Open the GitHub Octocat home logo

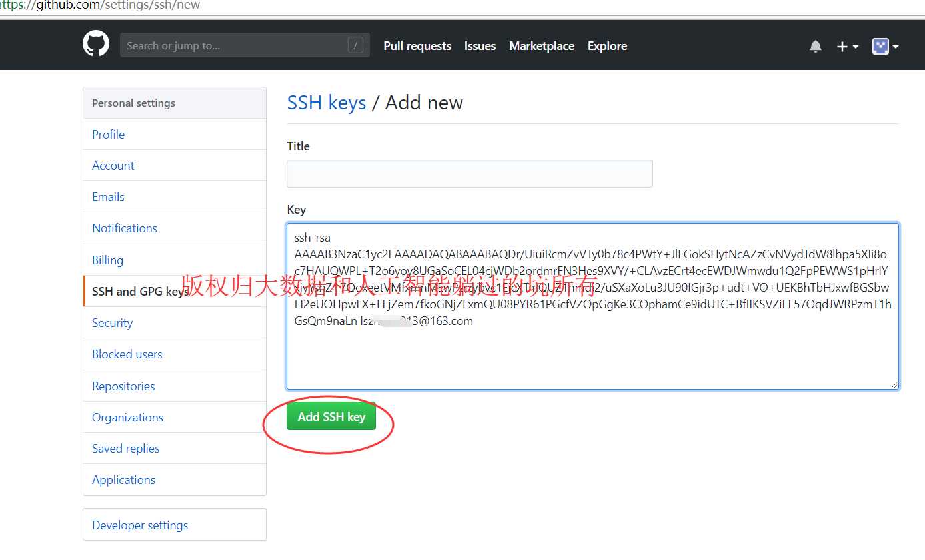click(96, 45)
